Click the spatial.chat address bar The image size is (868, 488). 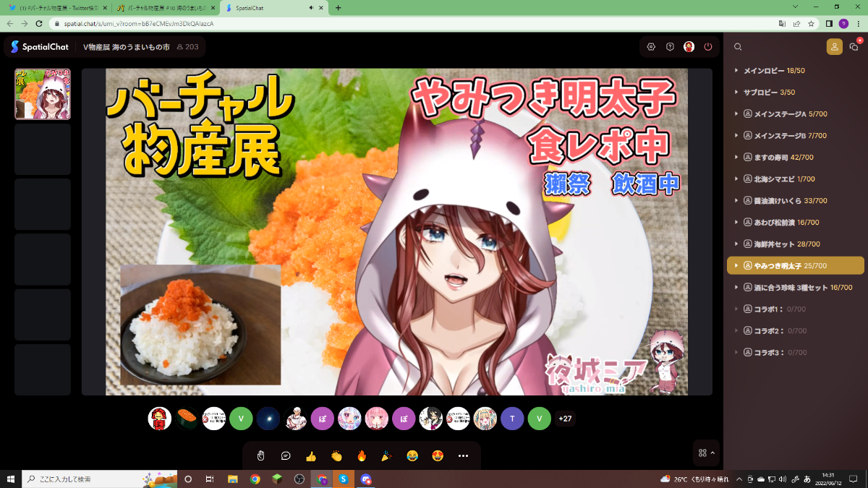[412, 23]
